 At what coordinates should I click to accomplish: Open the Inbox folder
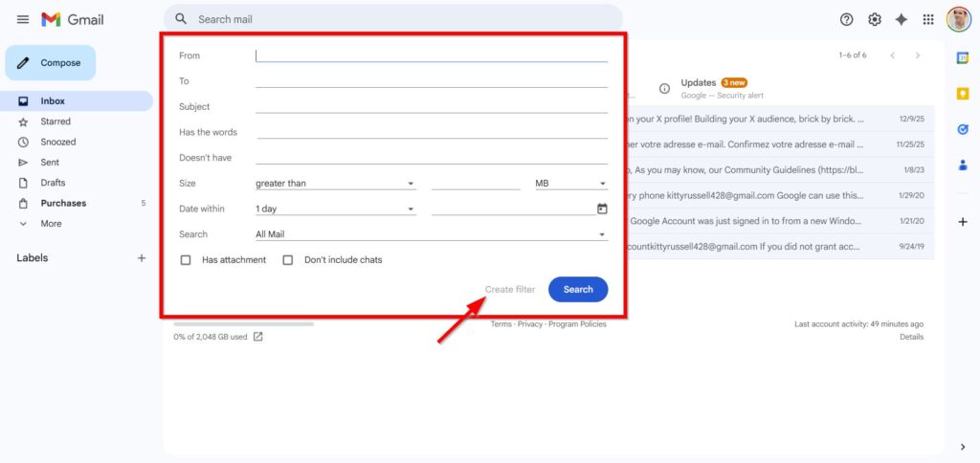(x=77, y=101)
